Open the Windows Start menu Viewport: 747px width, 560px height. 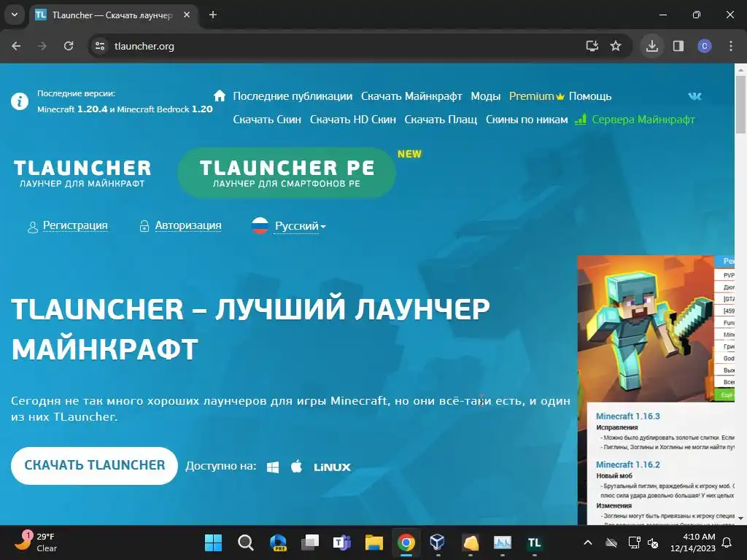213,542
